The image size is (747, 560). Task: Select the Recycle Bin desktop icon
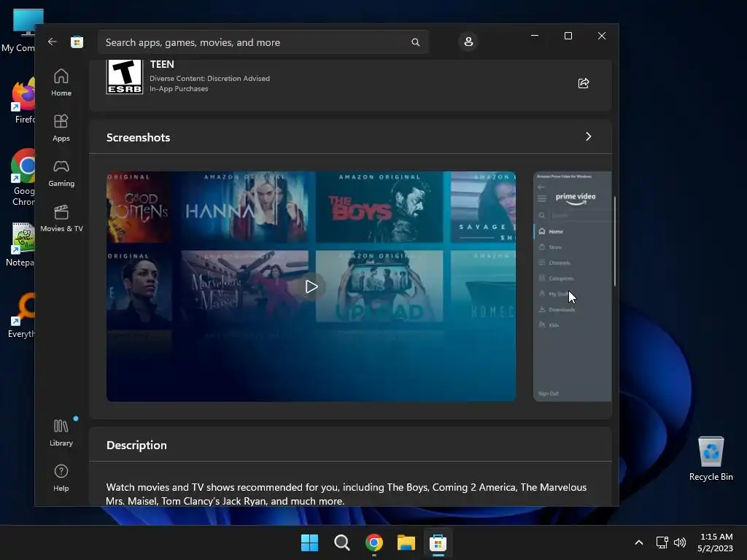711,459
